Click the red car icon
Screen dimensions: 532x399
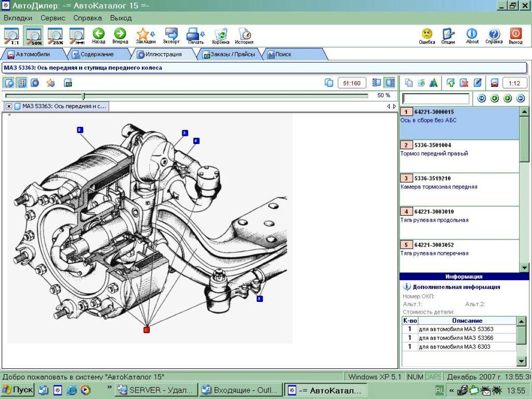pos(494,83)
